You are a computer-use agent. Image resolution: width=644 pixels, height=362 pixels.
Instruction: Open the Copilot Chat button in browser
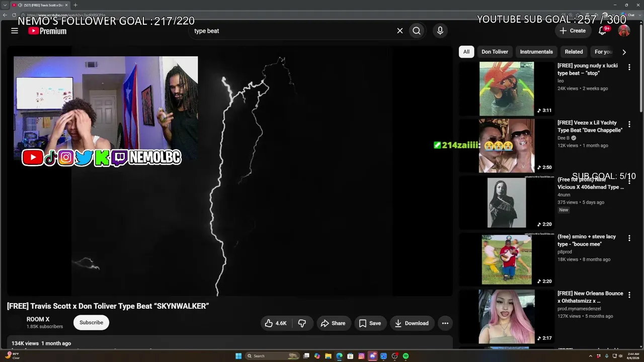pos(629,15)
